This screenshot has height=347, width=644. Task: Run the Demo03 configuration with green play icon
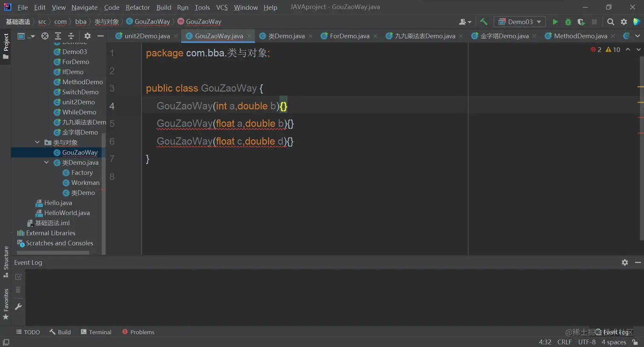[555, 22]
